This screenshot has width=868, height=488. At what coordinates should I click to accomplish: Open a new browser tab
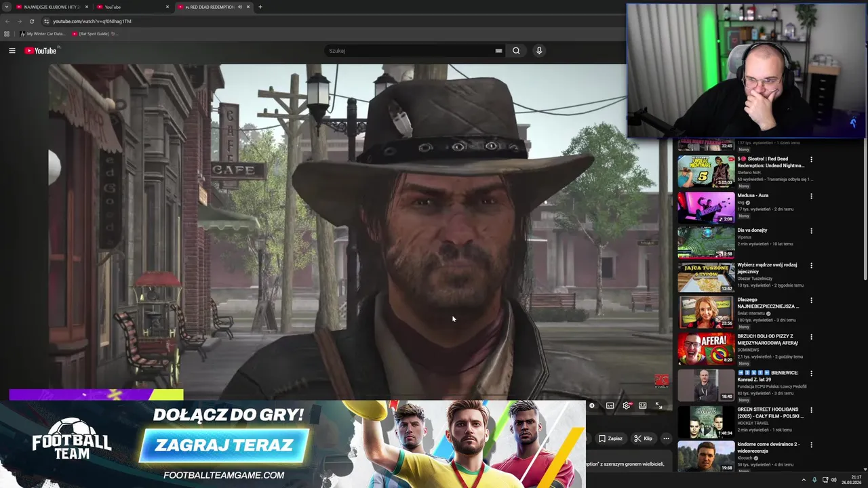[260, 7]
